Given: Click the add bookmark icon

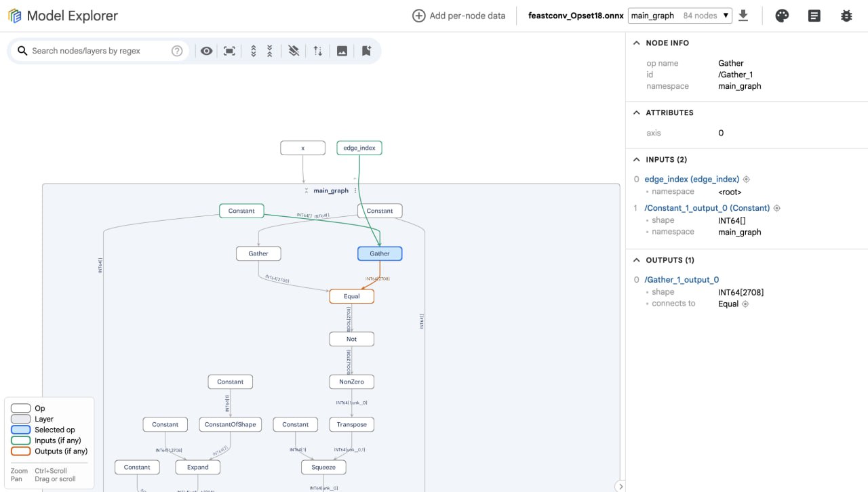Looking at the screenshot, I should (366, 51).
